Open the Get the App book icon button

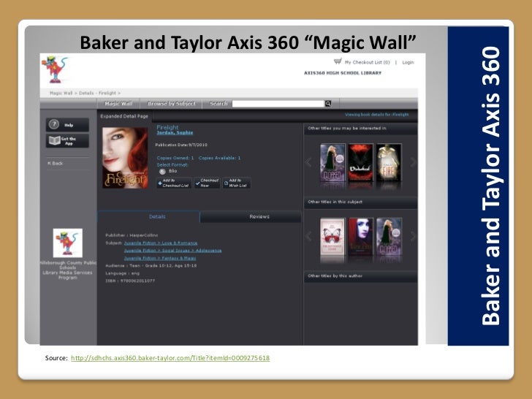(x=67, y=141)
